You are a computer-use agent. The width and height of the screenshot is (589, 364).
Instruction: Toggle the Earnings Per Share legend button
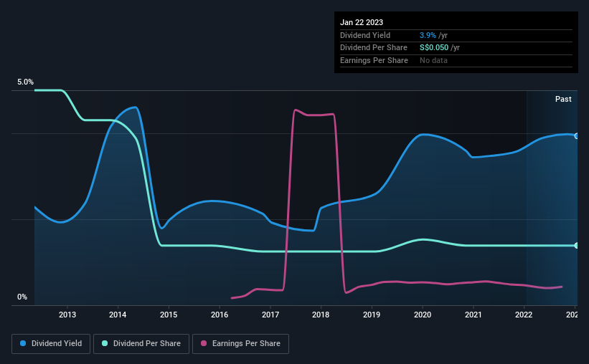pos(240,344)
